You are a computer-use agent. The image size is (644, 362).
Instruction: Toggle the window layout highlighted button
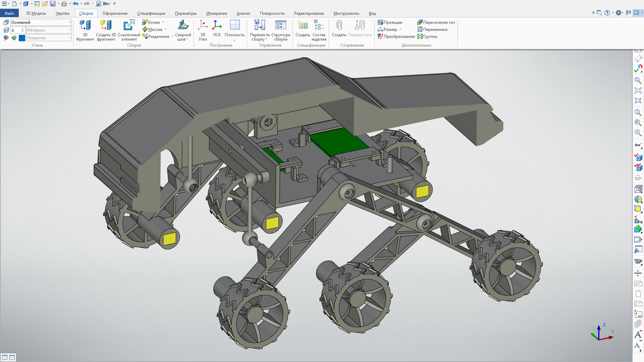coord(636,13)
